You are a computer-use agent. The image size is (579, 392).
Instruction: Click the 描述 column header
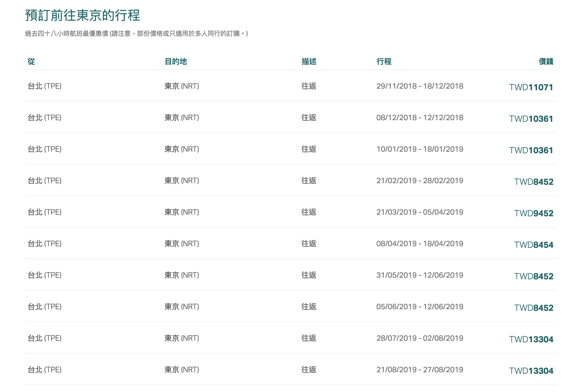pyautogui.click(x=309, y=61)
